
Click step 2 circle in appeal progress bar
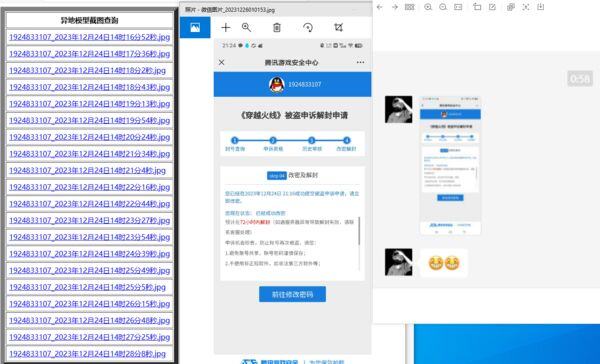(x=273, y=140)
